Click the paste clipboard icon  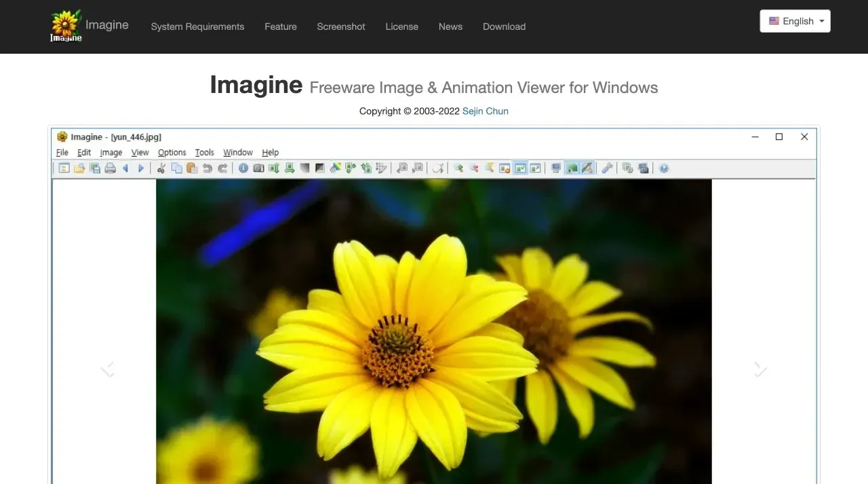click(x=192, y=168)
